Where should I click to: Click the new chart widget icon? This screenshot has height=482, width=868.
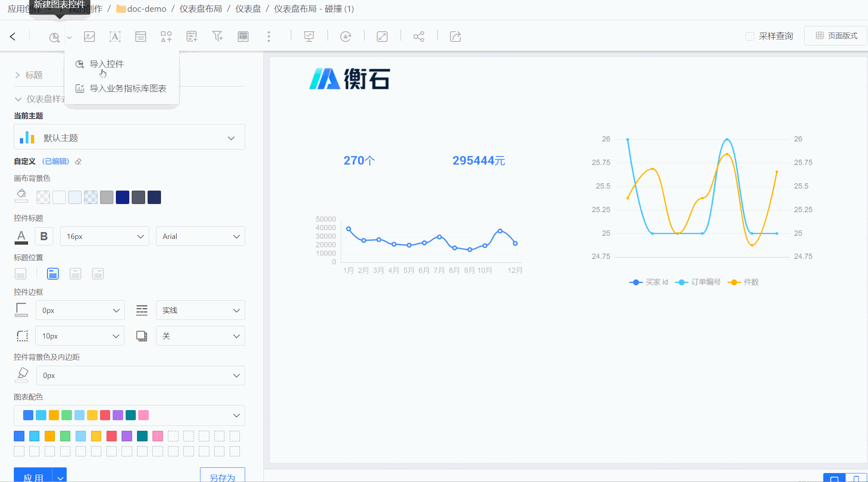[x=54, y=37]
